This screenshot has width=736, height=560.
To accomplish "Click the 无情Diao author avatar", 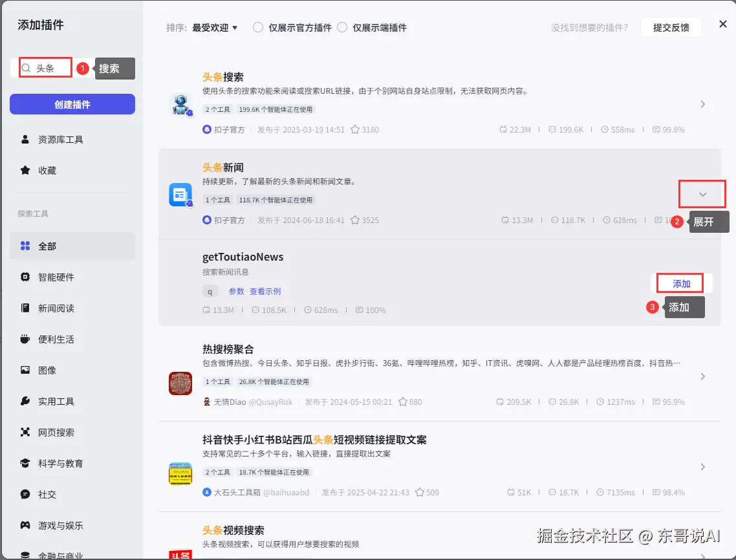I will click(207, 402).
